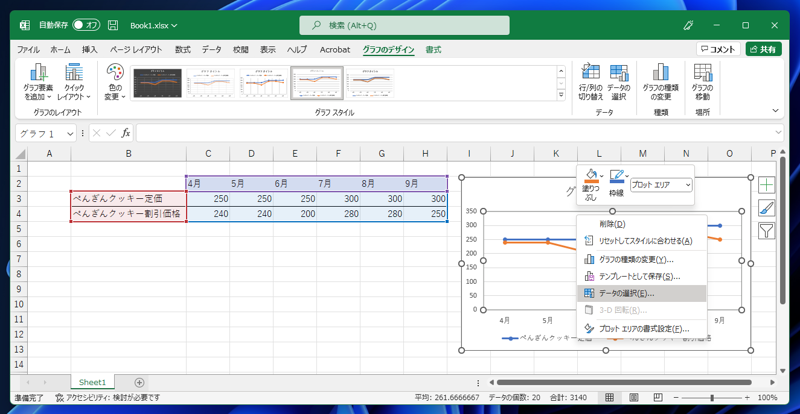Click the formula bar input field

coord(455,133)
